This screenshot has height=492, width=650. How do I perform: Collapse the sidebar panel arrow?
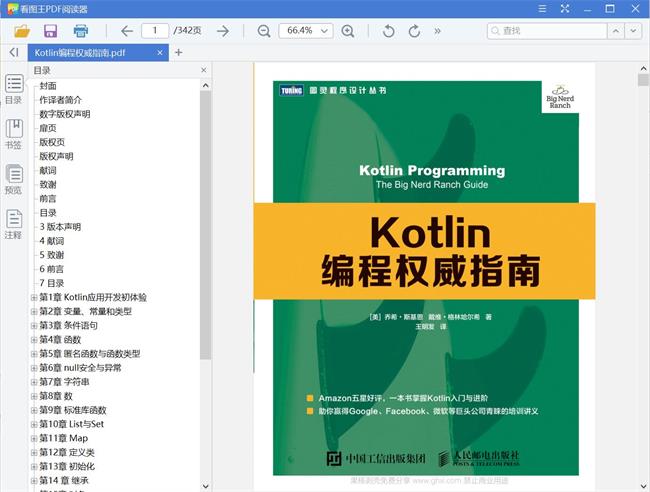(x=14, y=52)
